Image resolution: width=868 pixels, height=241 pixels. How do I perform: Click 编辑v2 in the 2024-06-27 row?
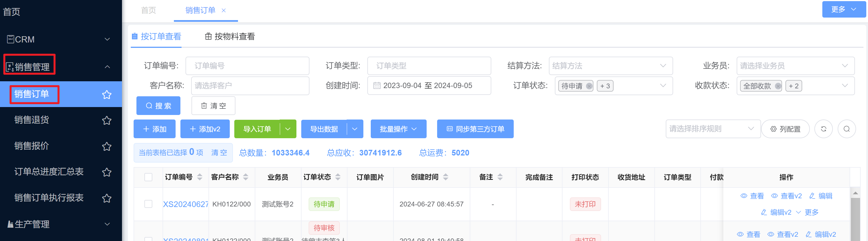click(776, 212)
